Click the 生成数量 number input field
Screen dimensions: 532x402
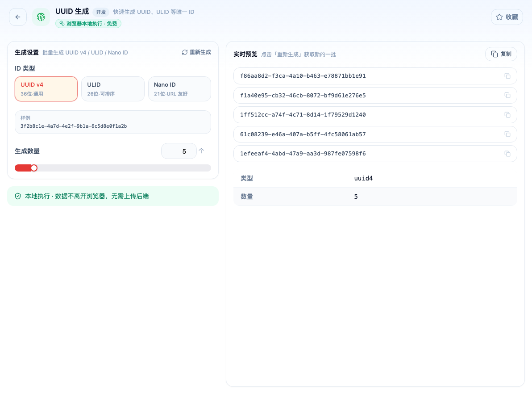click(x=179, y=151)
